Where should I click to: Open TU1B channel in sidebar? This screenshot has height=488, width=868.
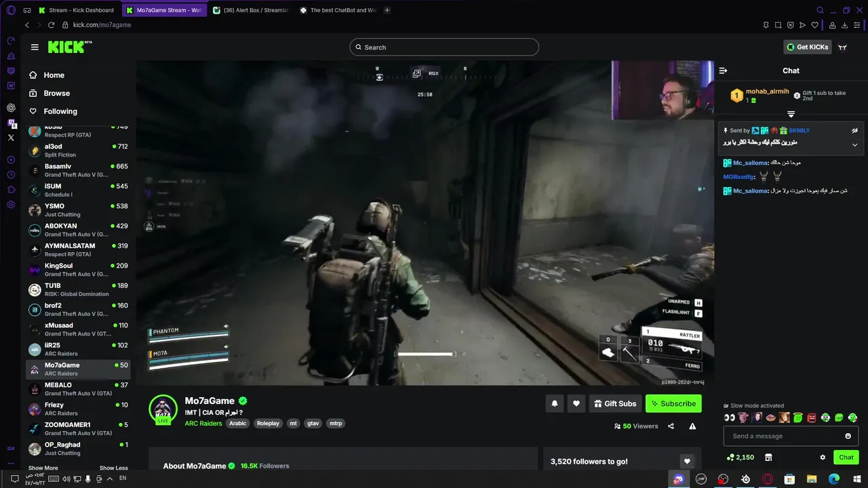tap(79, 289)
